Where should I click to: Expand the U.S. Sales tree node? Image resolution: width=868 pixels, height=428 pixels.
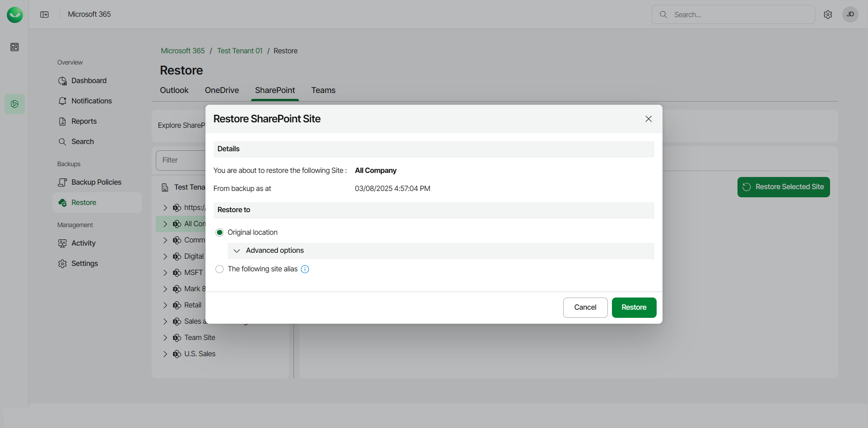165,354
